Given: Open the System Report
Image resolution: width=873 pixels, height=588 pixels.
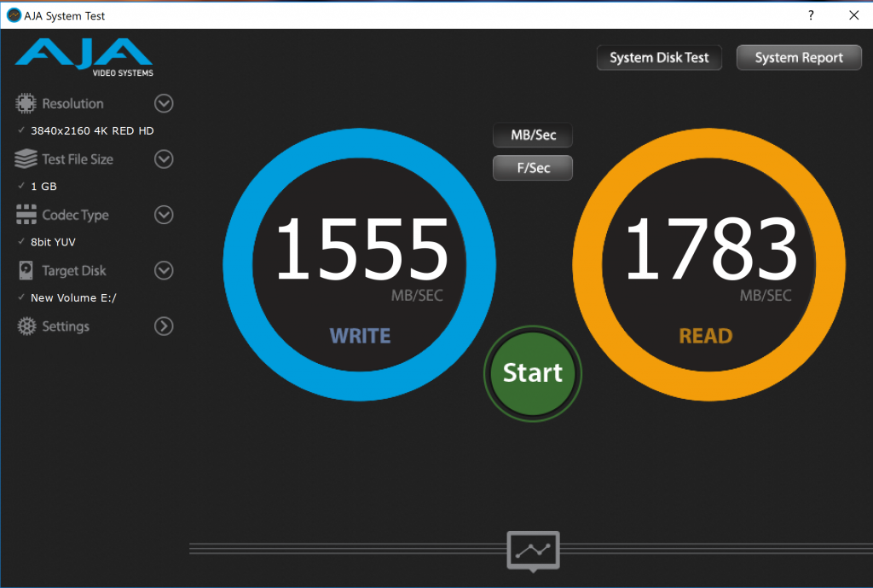Looking at the screenshot, I should click(799, 58).
